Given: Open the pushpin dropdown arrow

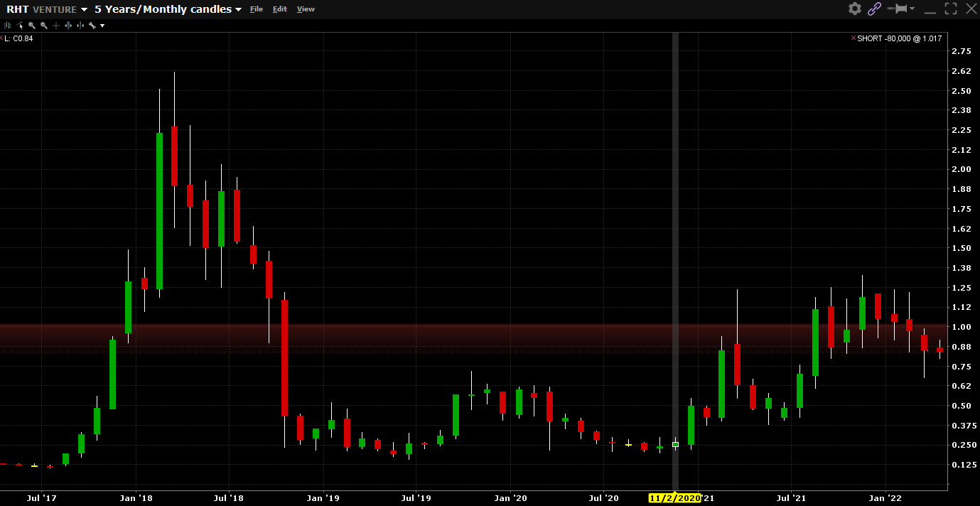Looking at the screenshot, I should [912, 9].
